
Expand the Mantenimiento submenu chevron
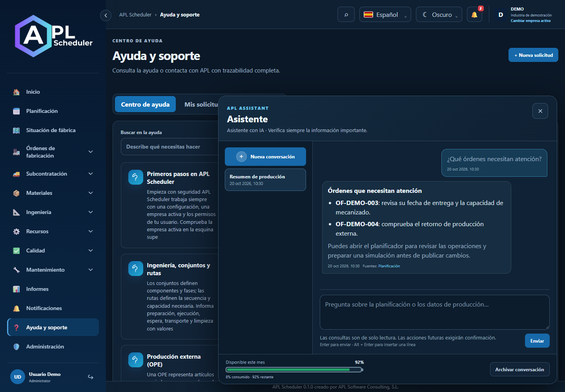click(91, 270)
